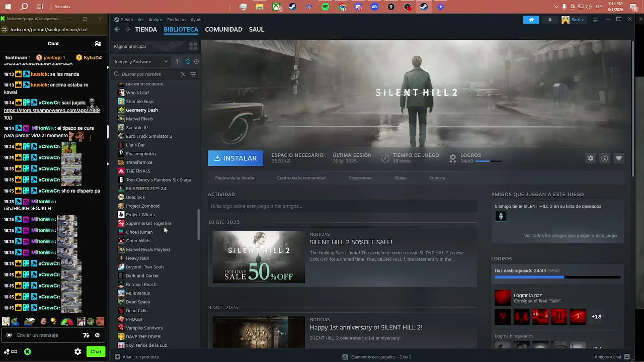644x362 pixels.
Task: Show hidden system tray icons
Action: (556, 7)
